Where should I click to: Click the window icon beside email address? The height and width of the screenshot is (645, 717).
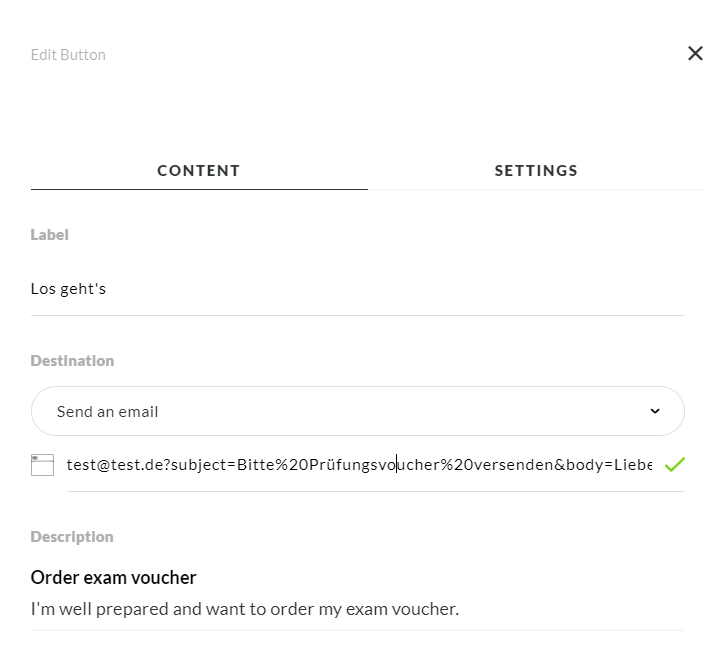click(x=42, y=464)
